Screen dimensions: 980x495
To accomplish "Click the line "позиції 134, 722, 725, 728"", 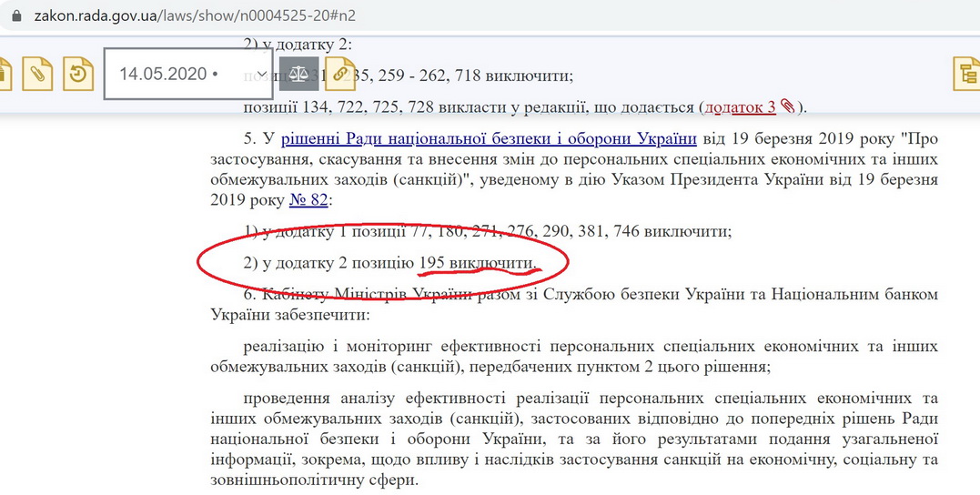I will click(525, 107).
